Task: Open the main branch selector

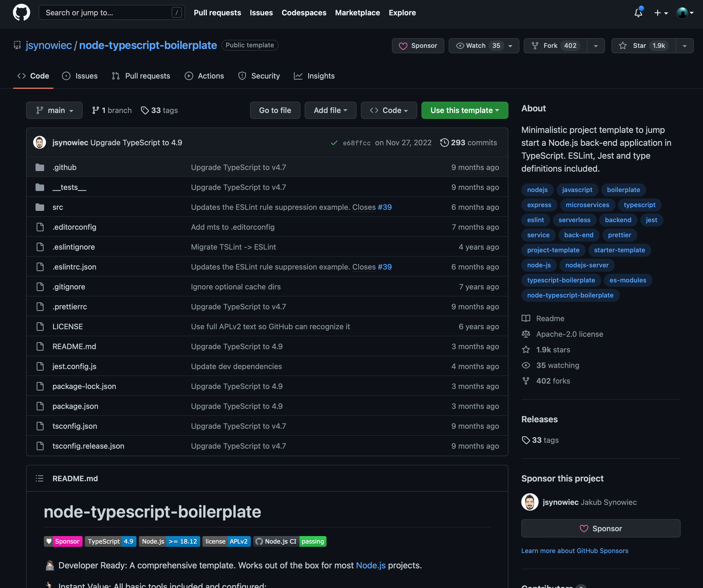Action: [x=54, y=110]
